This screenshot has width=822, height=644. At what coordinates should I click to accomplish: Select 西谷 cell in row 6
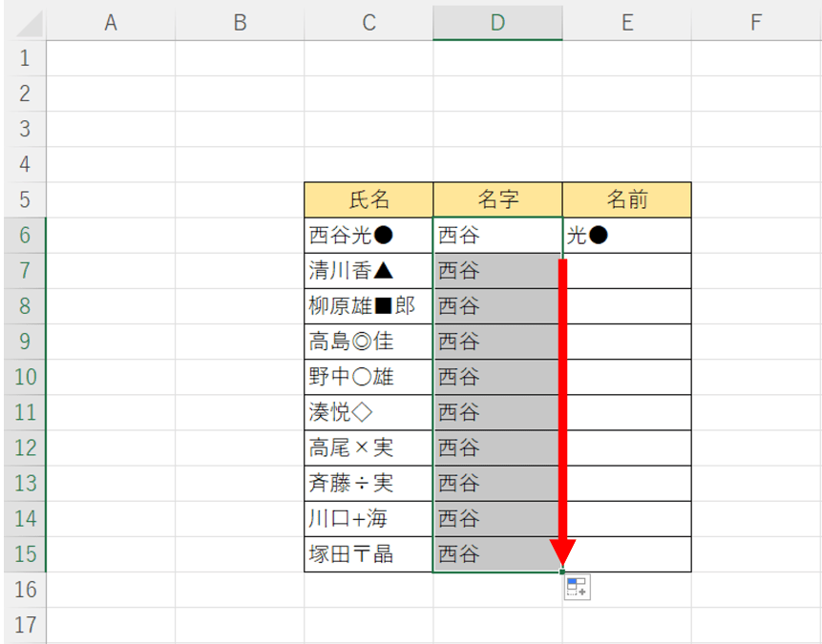497,236
